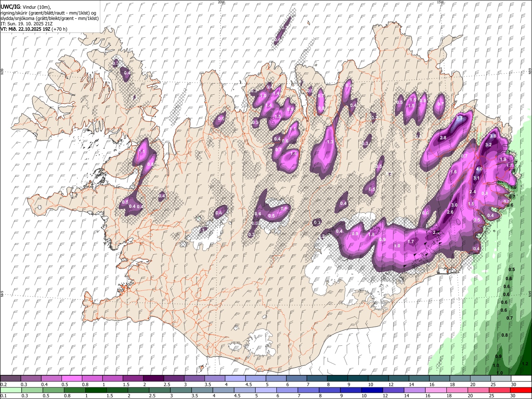Click the 1.1 value in the western patch
Image resolution: width=532 pixels, height=399 pixels.
click(142, 152)
